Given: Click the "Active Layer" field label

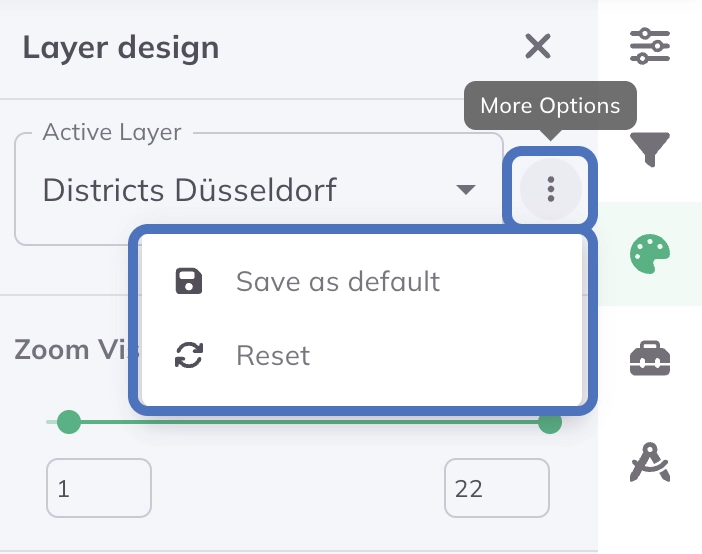Looking at the screenshot, I should point(112,133).
